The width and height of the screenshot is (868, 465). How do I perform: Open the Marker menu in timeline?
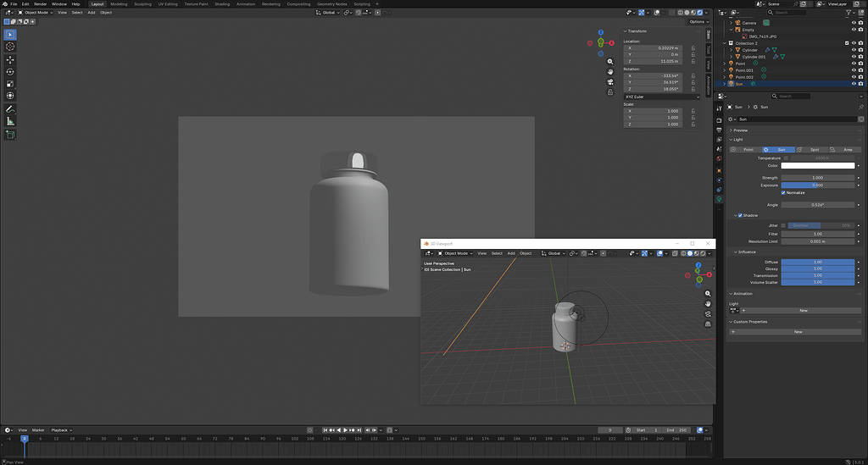38,430
